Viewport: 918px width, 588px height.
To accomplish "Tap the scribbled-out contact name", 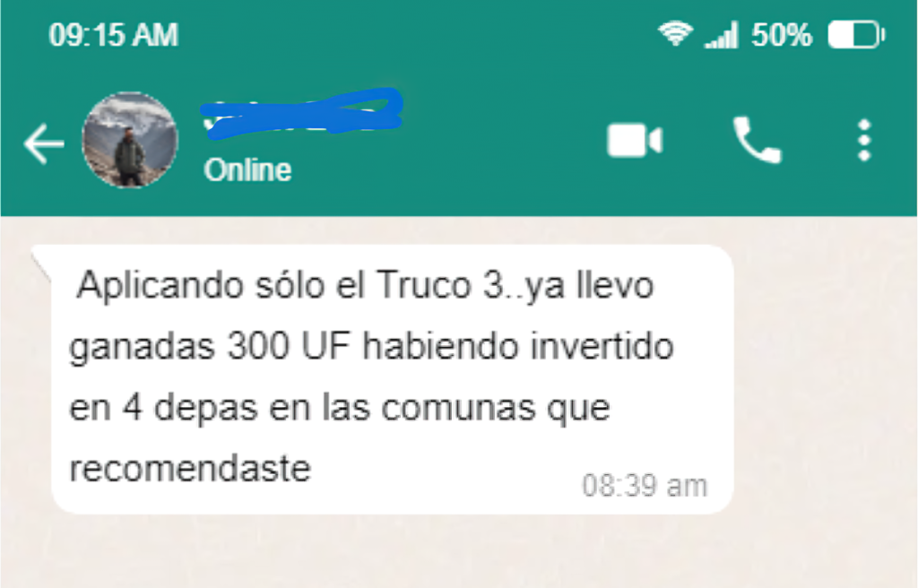I will 301,114.
